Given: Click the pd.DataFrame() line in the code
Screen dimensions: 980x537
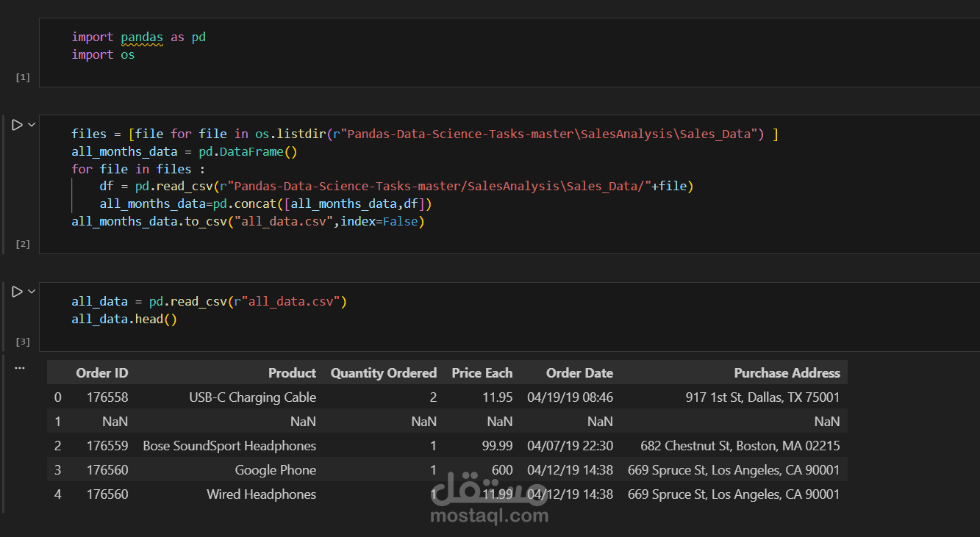Looking at the screenshot, I should pyautogui.click(x=183, y=151).
